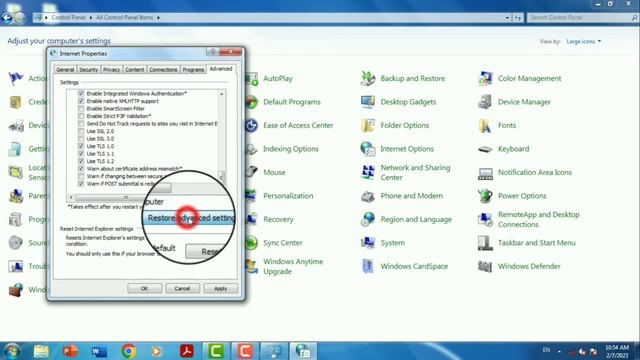The height and width of the screenshot is (360, 640).
Task: Click the All Control Panel Items breadcrumb
Action: (x=124, y=18)
